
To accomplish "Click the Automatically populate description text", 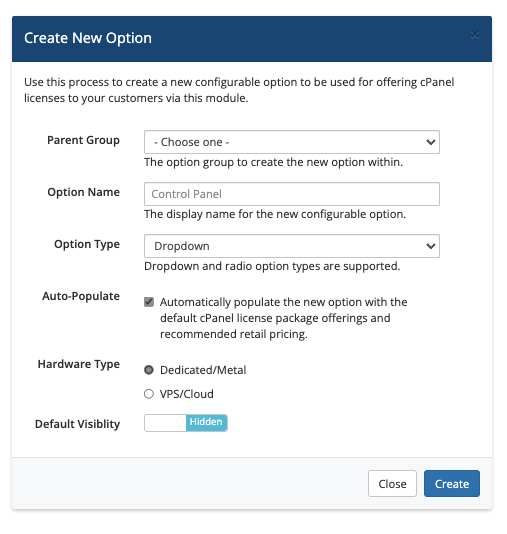I will coord(284,318).
